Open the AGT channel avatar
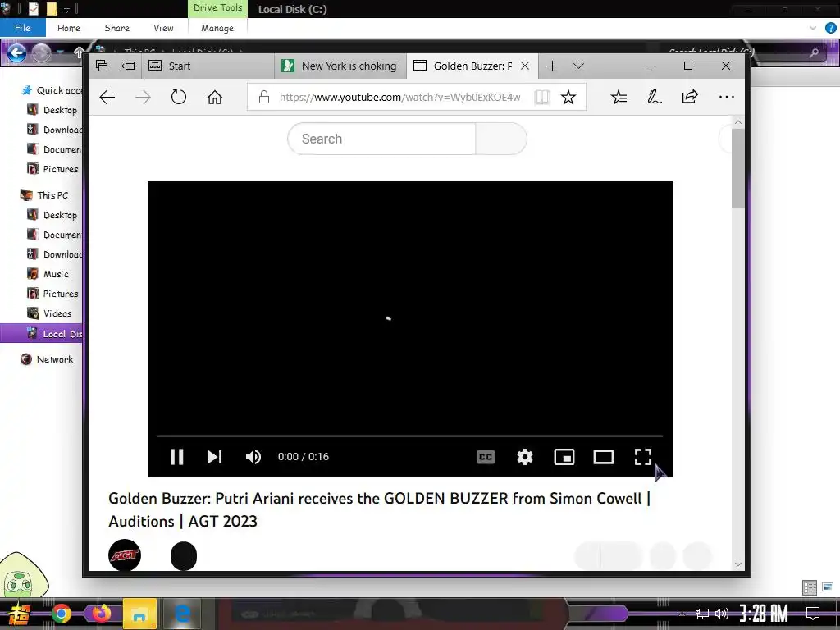840x630 pixels. tap(125, 555)
